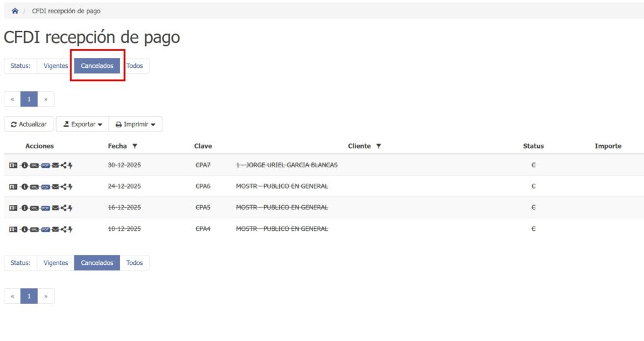This screenshot has width=644, height=341.
Task: Click the share icon for CPA5
Action: pos(63,208)
